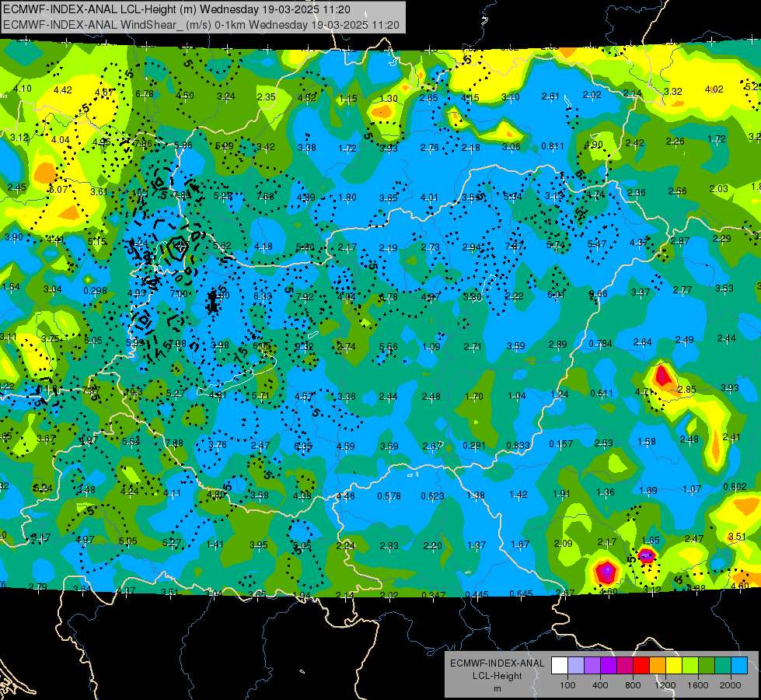Screen dimensions: 761x700
Task: Click the map value '0.578'
Action: pos(389,496)
